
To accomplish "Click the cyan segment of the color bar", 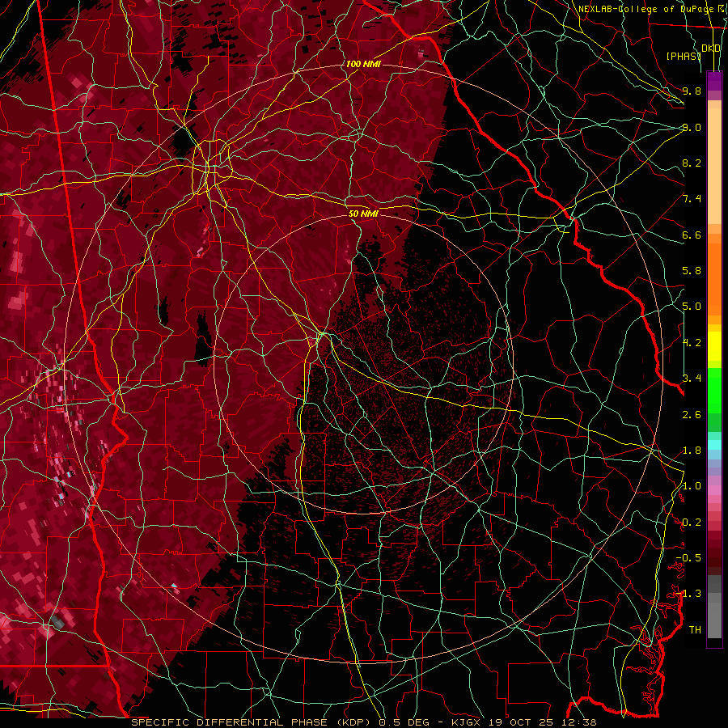I will (714, 445).
